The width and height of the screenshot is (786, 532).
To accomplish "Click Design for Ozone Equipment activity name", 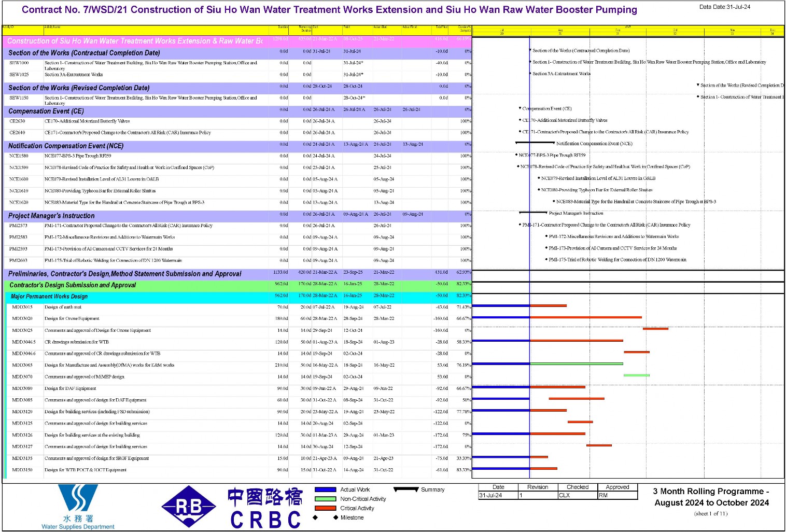I will (72, 318).
